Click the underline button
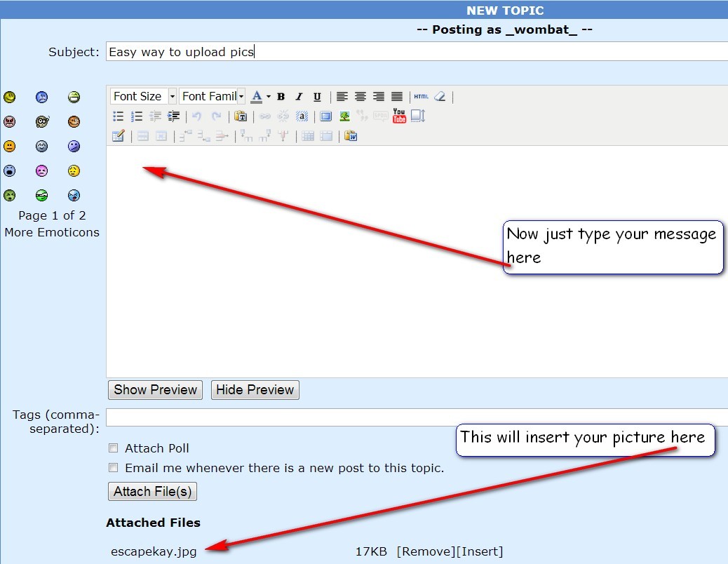The image size is (728, 564). click(x=317, y=97)
